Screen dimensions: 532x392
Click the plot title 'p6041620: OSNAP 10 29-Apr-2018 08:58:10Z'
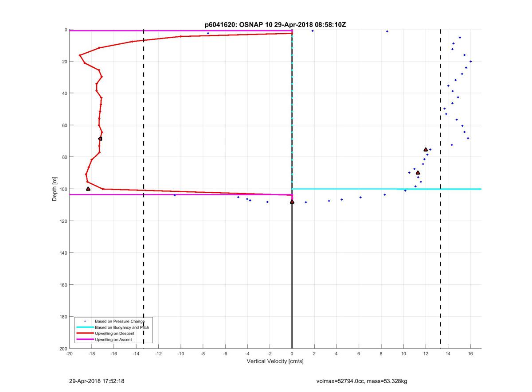point(275,25)
